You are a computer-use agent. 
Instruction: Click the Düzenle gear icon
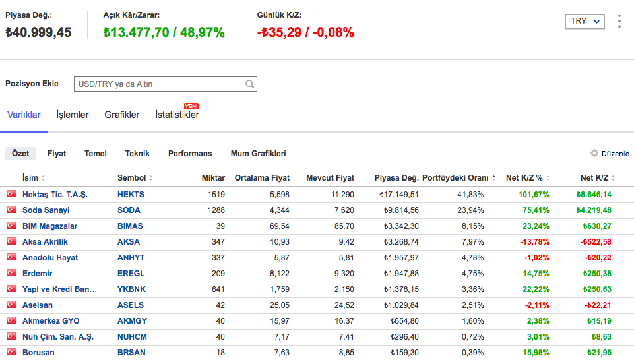tap(594, 153)
